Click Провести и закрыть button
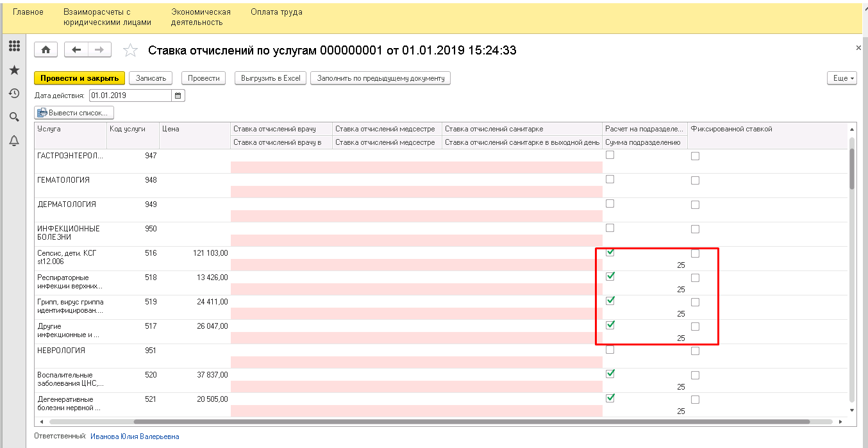The image size is (868, 448). pyautogui.click(x=79, y=78)
